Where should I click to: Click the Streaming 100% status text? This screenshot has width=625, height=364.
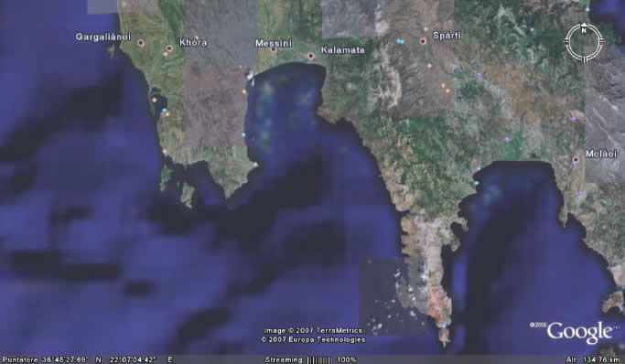coord(311,360)
